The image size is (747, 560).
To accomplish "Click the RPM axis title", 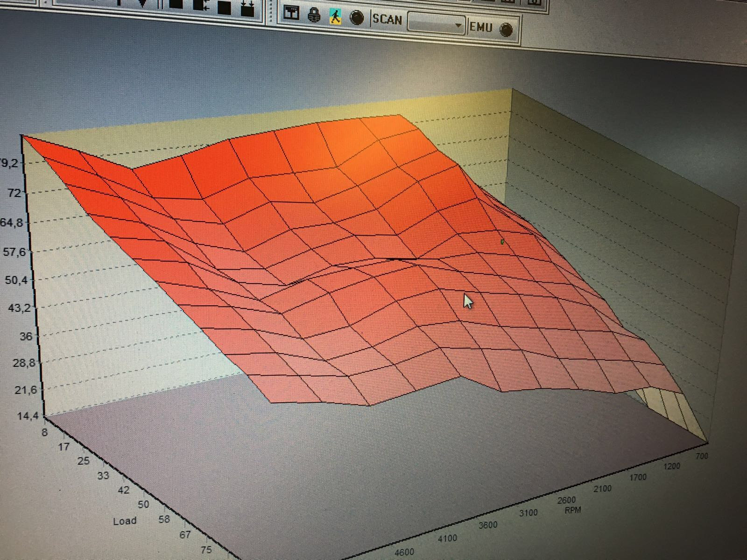I will pos(573,510).
